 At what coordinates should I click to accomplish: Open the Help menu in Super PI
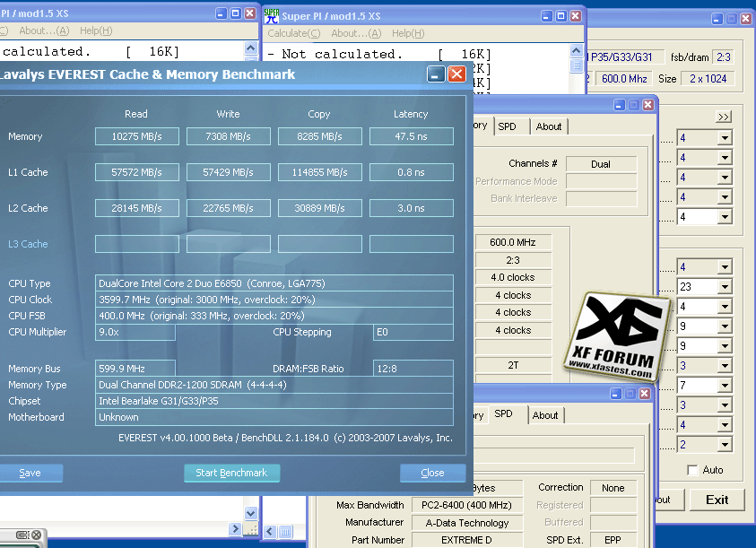point(408,33)
